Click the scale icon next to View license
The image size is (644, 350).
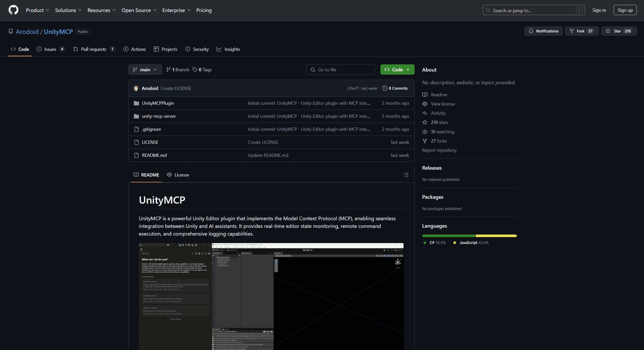tap(425, 104)
